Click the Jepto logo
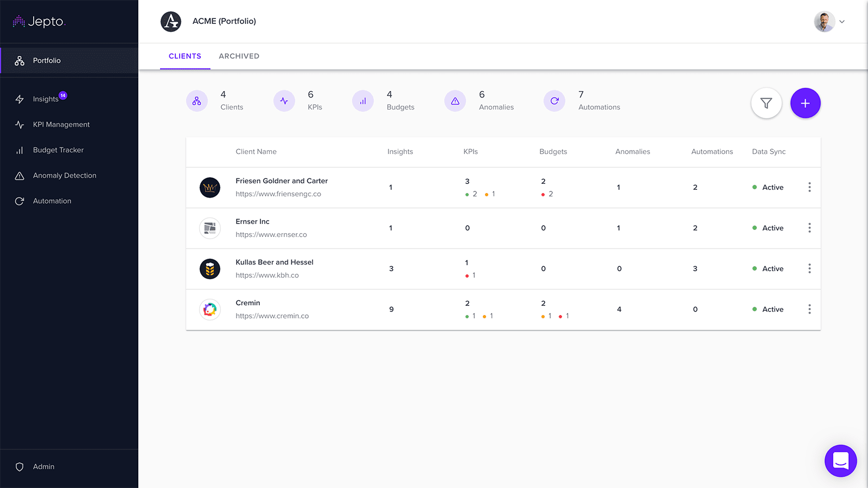Image resolution: width=868 pixels, height=488 pixels. [x=39, y=22]
